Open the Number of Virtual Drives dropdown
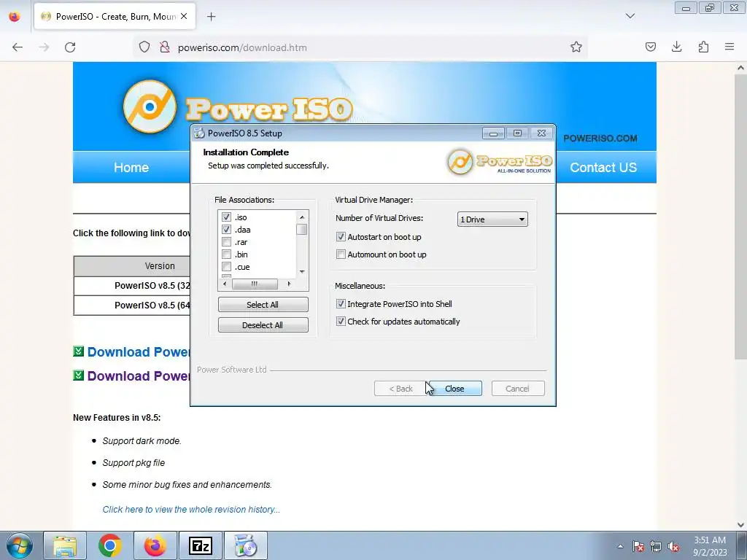Viewport: 747px width, 560px height. 492,219
